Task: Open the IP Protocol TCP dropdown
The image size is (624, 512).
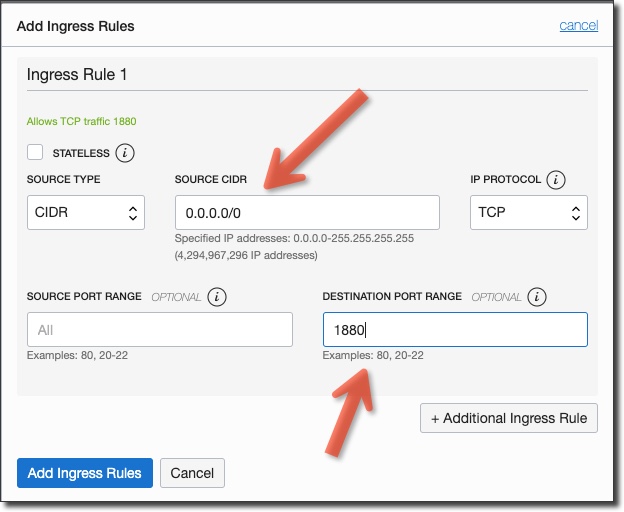Action: [x=528, y=212]
